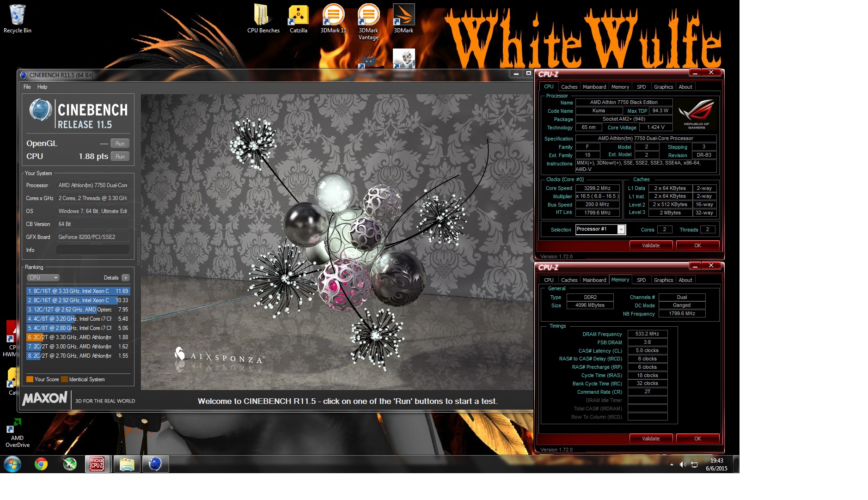Switch to Mainboard tab in upper CPU-Z
This screenshot has width=868, height=500.
(x=594, y=87)
